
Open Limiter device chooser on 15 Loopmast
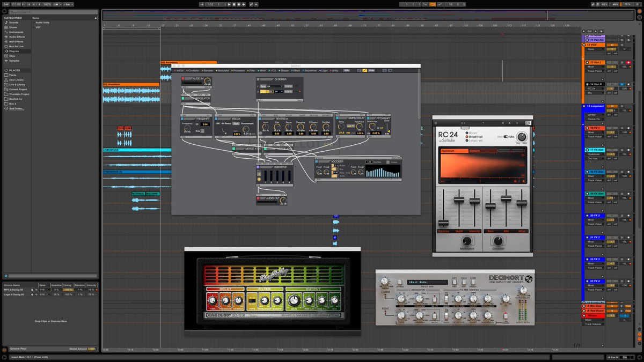pyautogui.click(x=595, y=115)
